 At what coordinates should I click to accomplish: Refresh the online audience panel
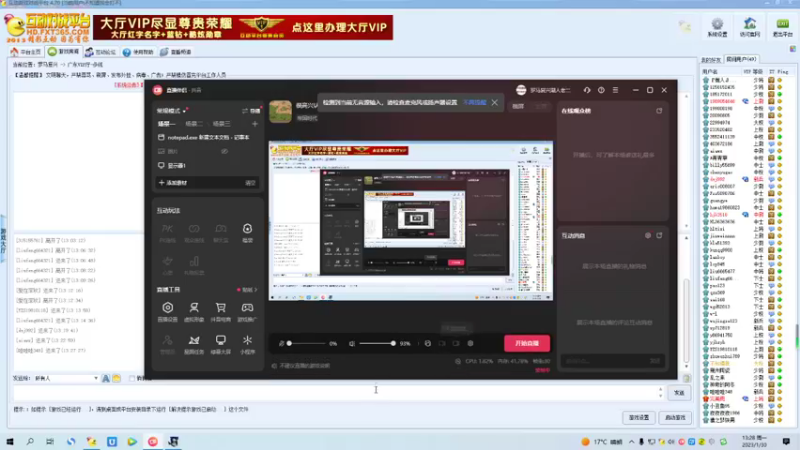(659, 111)
